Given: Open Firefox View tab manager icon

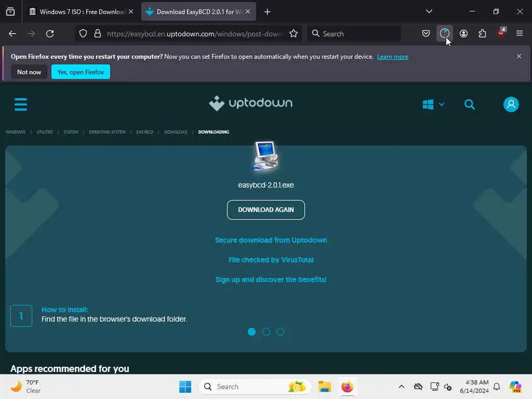Looking at the screenshot, I should pyautogui.click(x=10, y=11).
